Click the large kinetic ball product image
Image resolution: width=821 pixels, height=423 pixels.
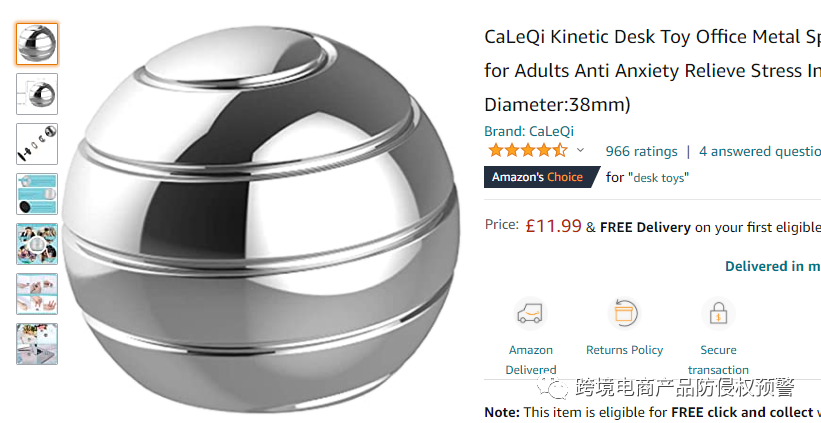click(x=261, y=218)
